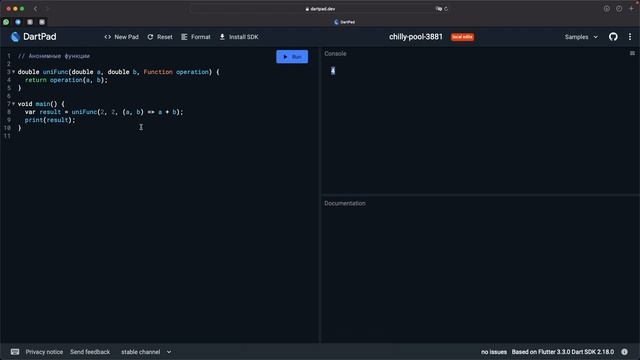Viewport: 640px width, 360px height.
Task: Click the Function keyword in line 3
Action: point(158,72)
